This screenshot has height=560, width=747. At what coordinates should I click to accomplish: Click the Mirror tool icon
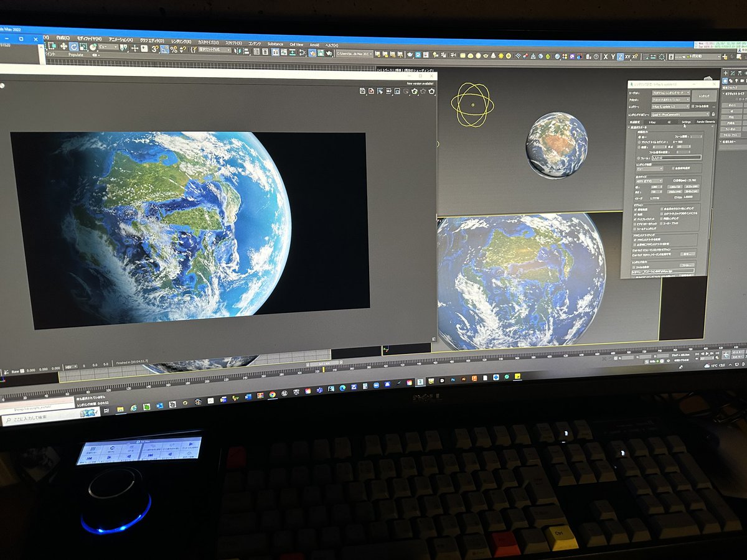pos(237,50)
